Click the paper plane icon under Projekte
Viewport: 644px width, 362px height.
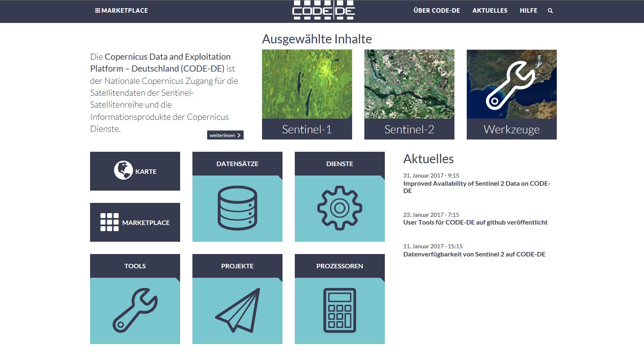238,310
